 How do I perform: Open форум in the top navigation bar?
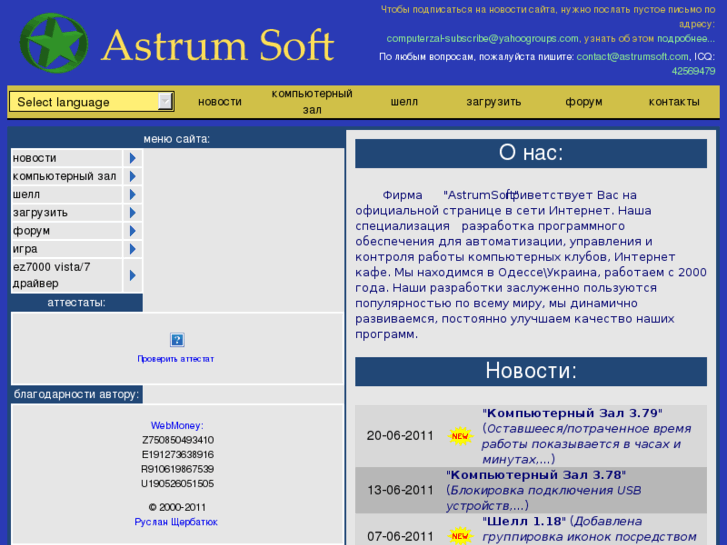point(584,102)
